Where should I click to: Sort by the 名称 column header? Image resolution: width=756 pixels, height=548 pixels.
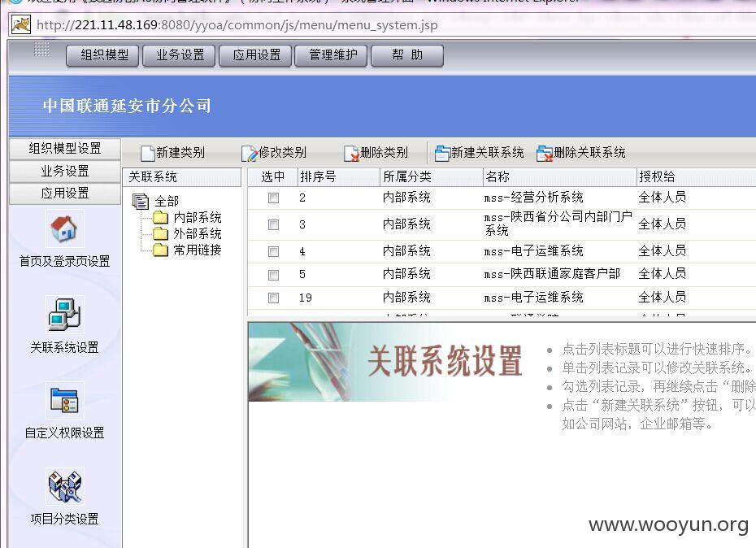coord(560,177)
